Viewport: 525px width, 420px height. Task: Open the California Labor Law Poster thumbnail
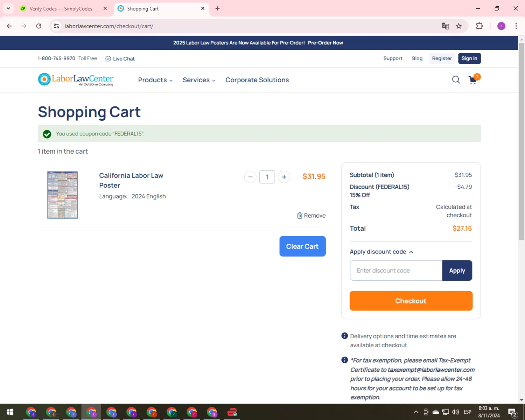pos(62,195)
